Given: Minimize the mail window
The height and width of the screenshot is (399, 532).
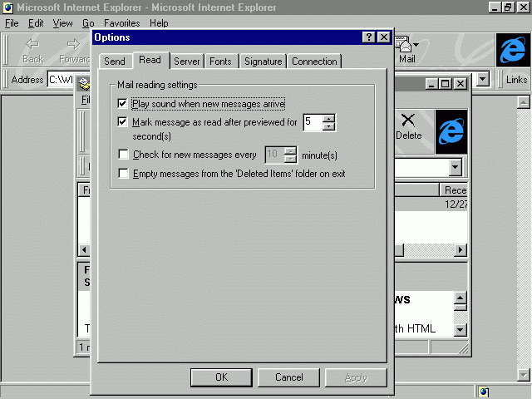Looking at the screenshot, I should tap(431, 83).
